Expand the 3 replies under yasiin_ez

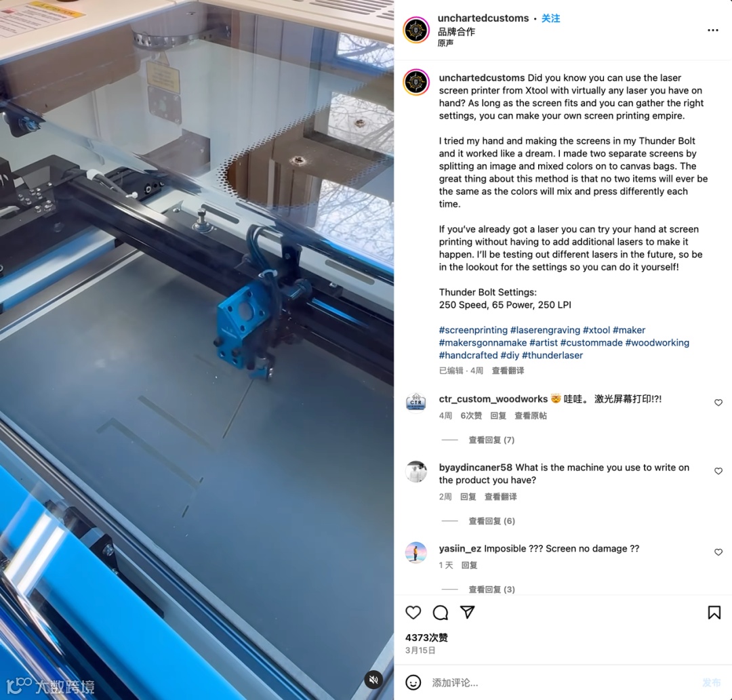pyautogui.click(x=491, y=589)
